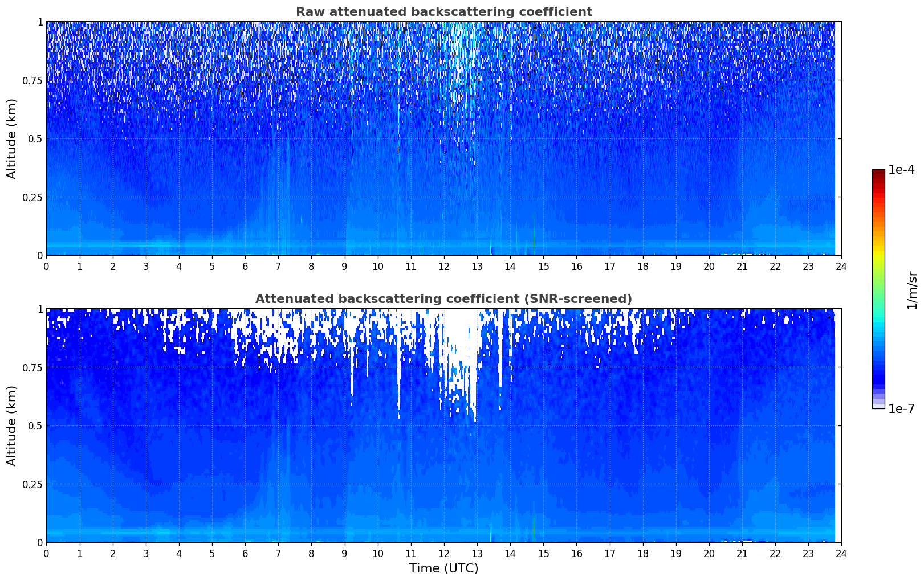Click the dark red top of the colorbar
Viewport: 924px width, 581px height.
coord(878,173)
